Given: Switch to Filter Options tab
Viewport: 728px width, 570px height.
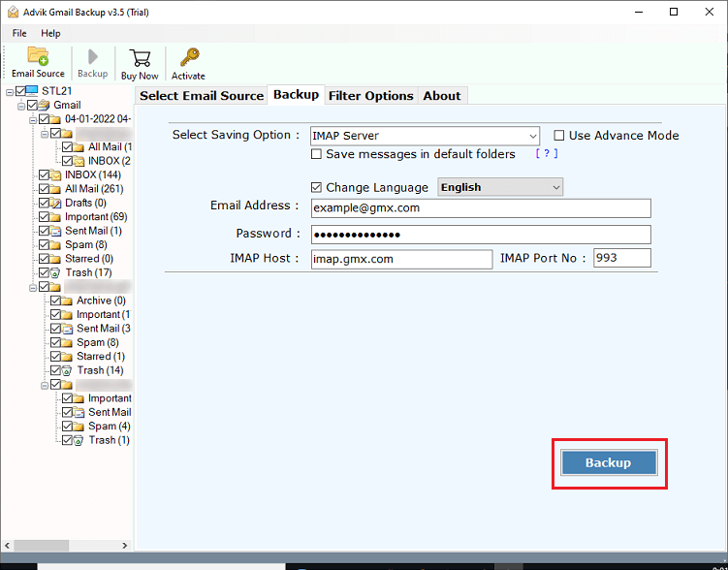Looking at the screenshot, I should coord(371,96).
